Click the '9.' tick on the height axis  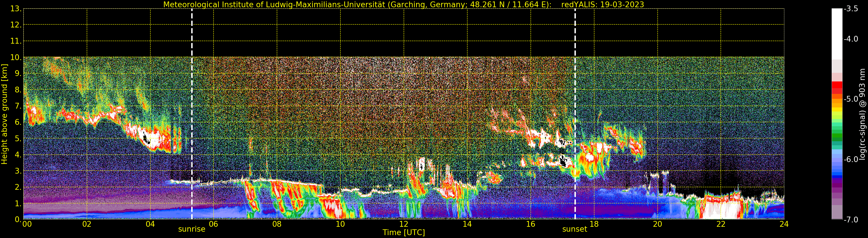pyautogui.click(x=18, y=73)
